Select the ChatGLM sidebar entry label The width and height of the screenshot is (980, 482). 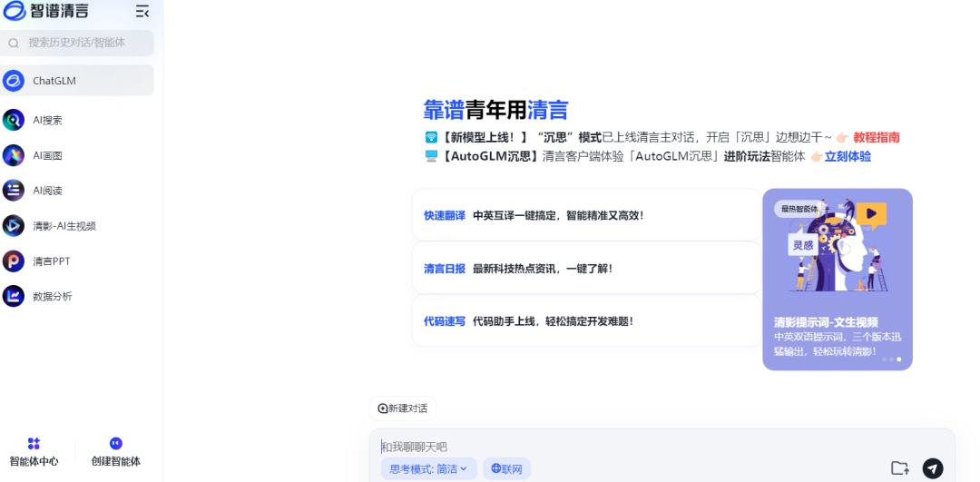(x=54, y=82)
